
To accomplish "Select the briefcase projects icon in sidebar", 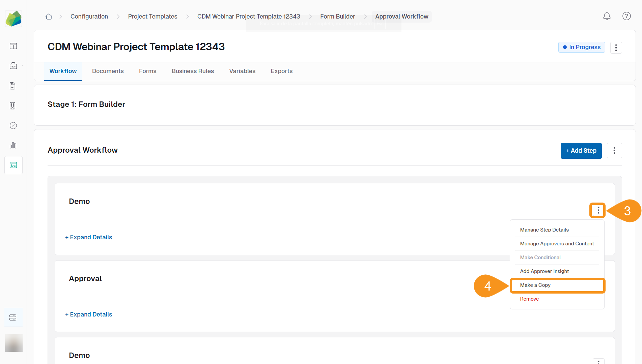I will 13,66.
